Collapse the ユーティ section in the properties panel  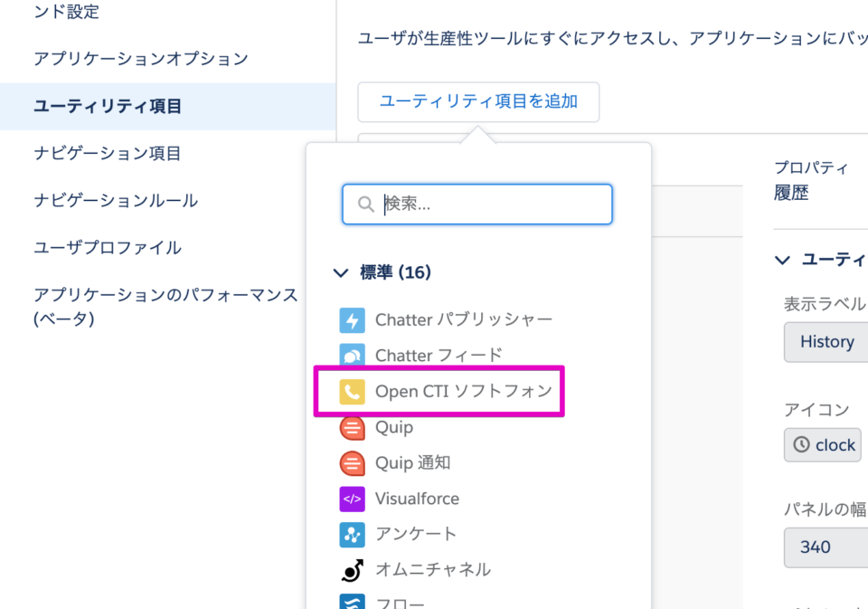(x=781, y=261)
